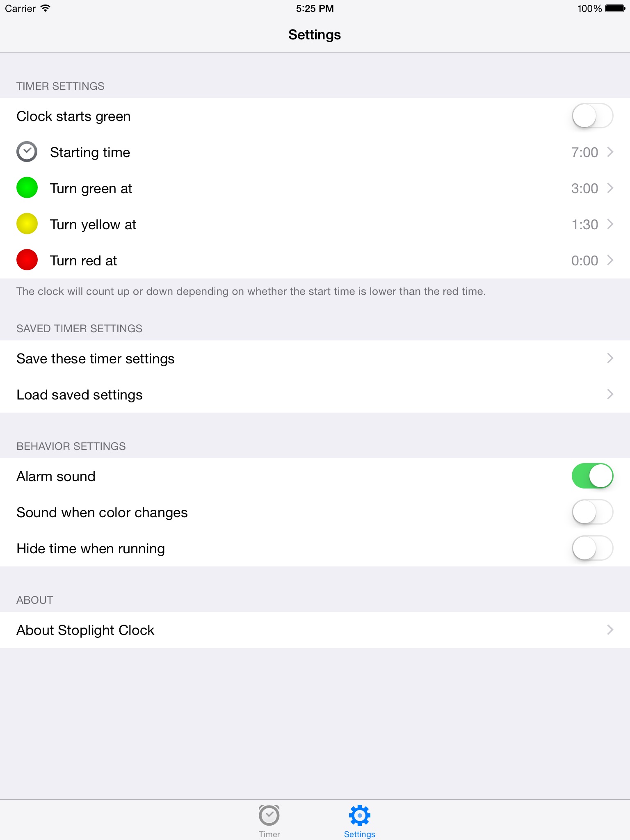
Task: Expand Turn green at 3:00 chevron
Action: (x=610, y=188)
